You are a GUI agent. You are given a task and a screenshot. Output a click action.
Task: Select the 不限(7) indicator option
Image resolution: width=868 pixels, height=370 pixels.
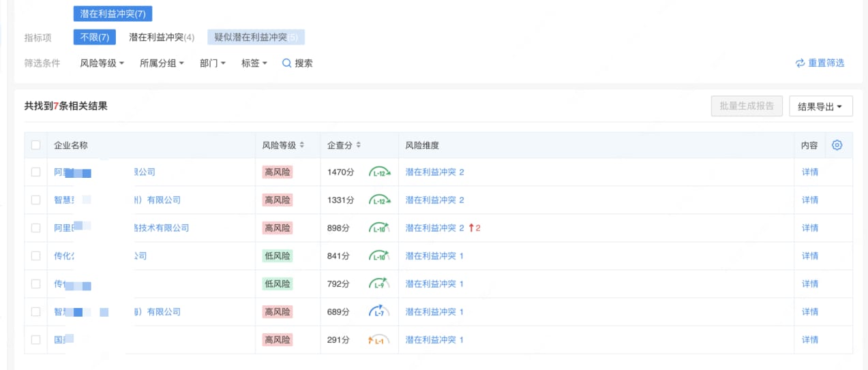95,37
